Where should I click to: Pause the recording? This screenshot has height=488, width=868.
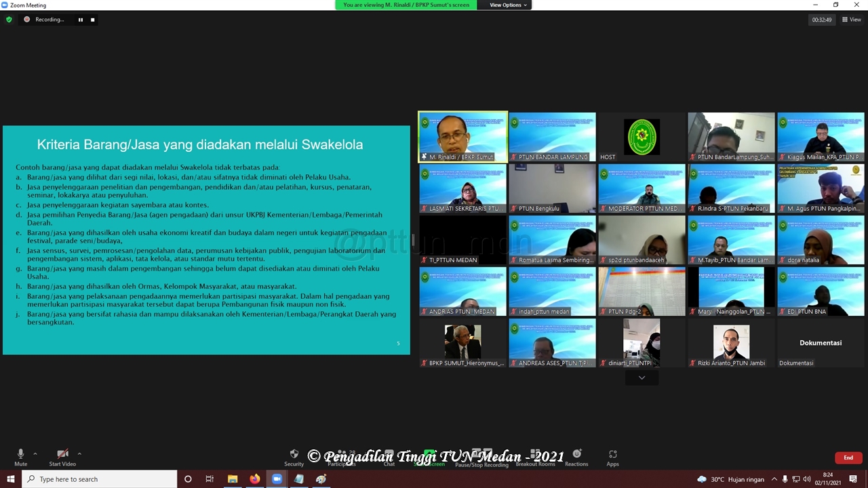pyautogui.click(x=80, y=20)
